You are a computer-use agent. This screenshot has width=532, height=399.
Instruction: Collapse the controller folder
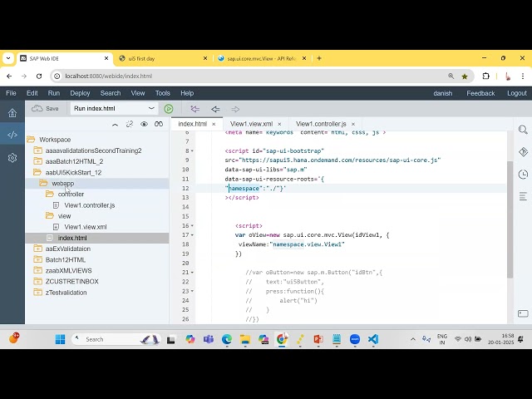tap(50, 194)
